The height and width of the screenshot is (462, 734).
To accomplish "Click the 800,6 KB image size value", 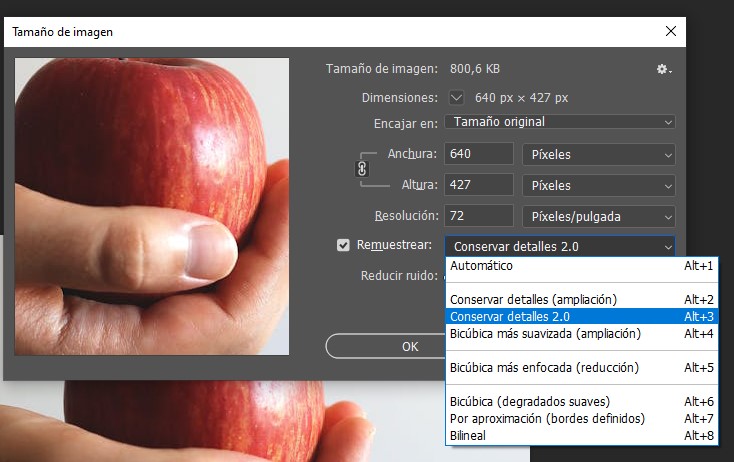I will coord(475,69).
